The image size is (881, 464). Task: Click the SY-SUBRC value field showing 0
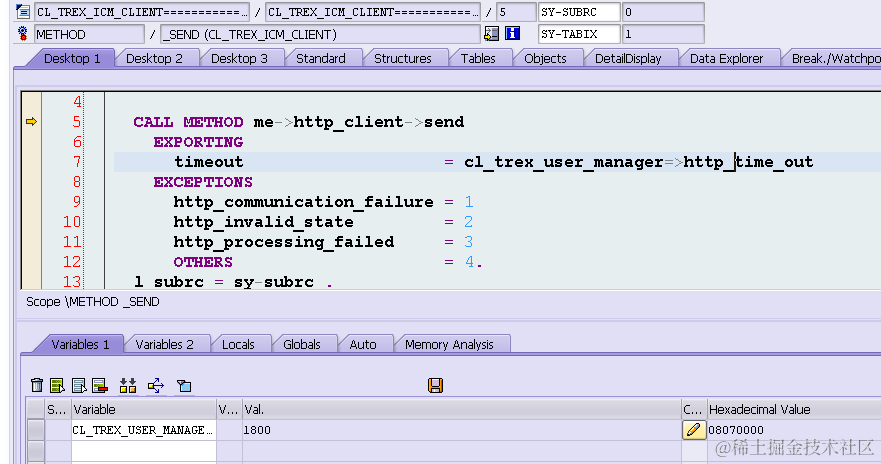pyautogui.click(x=663, y=12)
